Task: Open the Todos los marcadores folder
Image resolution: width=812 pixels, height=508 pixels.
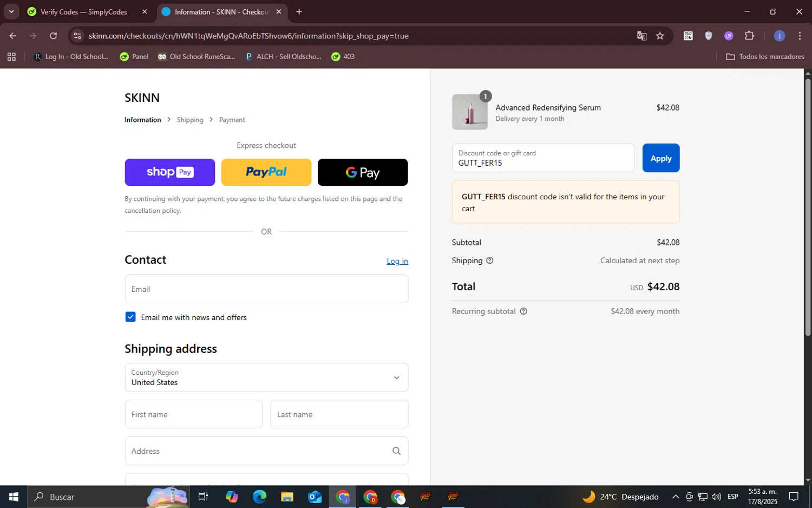Action: point(765,56)
